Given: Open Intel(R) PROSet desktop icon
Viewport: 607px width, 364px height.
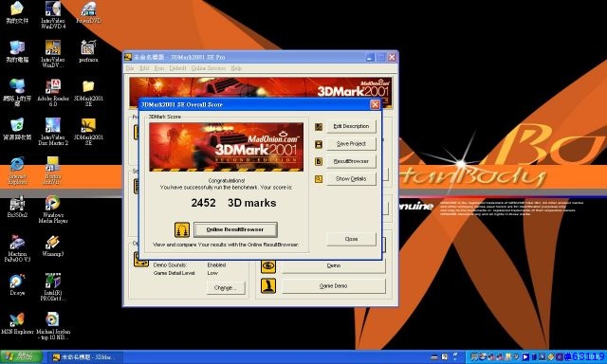Looking at the screenshot, I should (53, 287).
